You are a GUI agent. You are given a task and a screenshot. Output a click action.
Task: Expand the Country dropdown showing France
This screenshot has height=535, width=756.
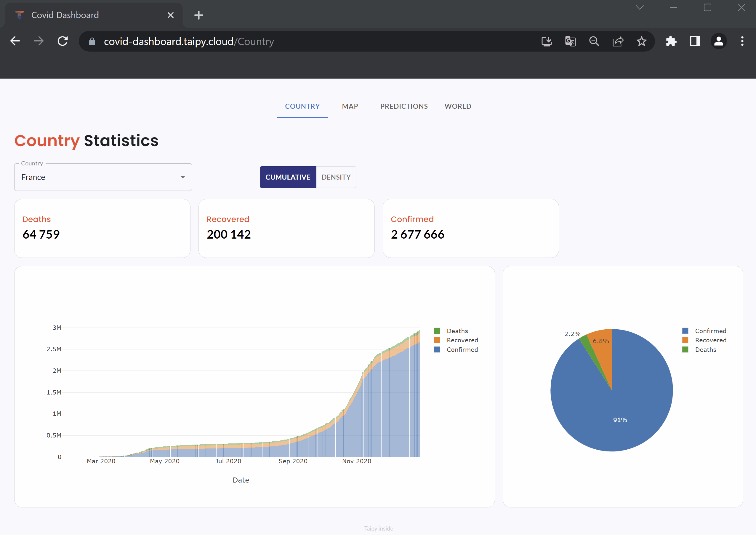click(103, 177)
